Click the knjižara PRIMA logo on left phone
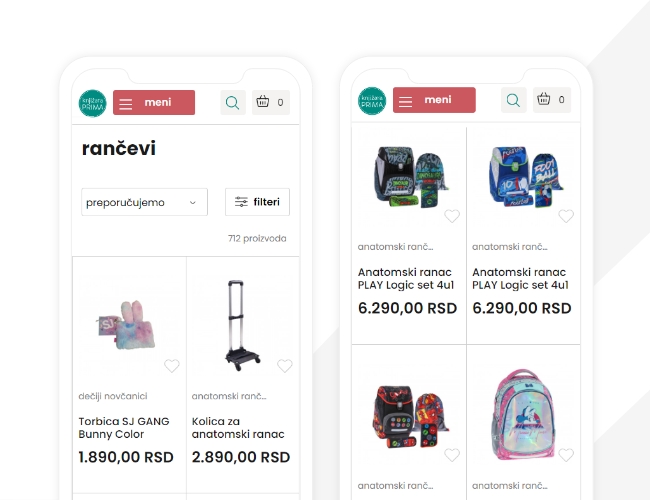The image size is (650, 500). (92, 103)
